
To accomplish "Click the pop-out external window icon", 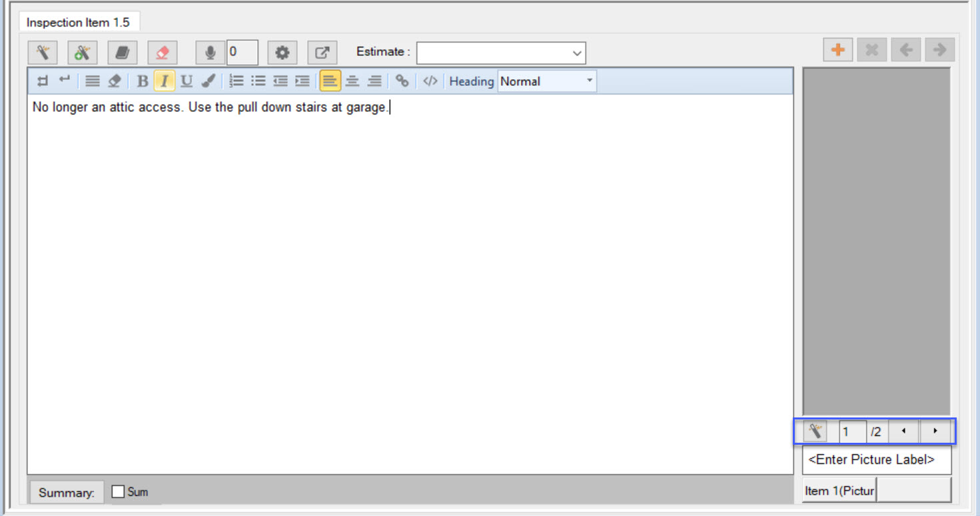I will coord(322,53).
